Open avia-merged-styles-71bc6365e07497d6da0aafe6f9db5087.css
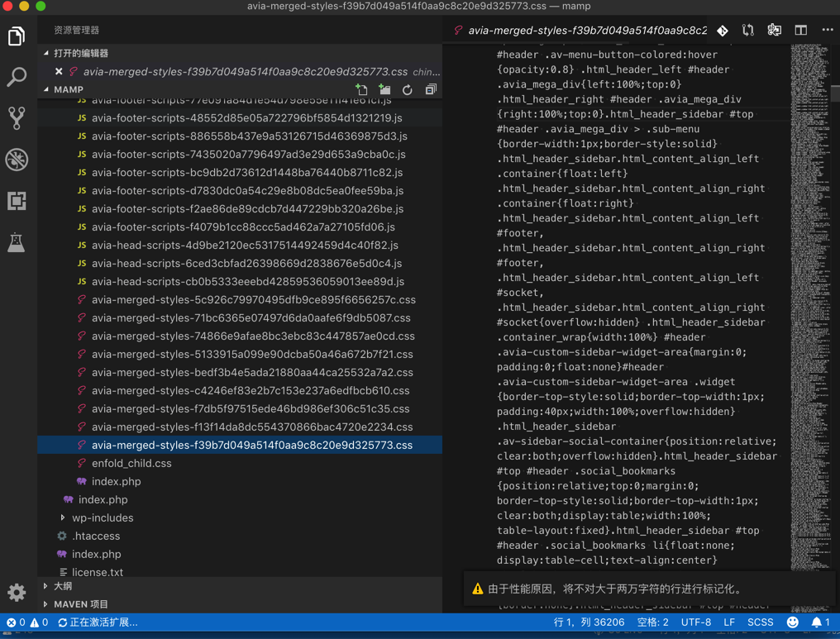Screen dimensions: 840x639 click(x=240, y=318)
